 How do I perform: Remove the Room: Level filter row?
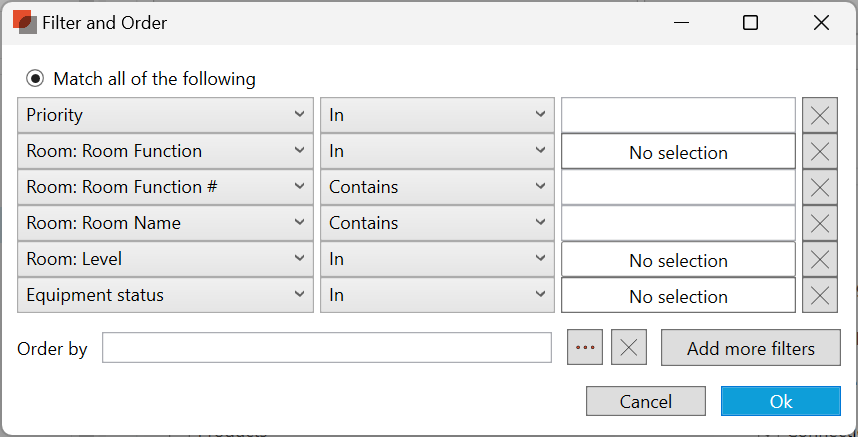pyautogui.click(x=819, y=260)
